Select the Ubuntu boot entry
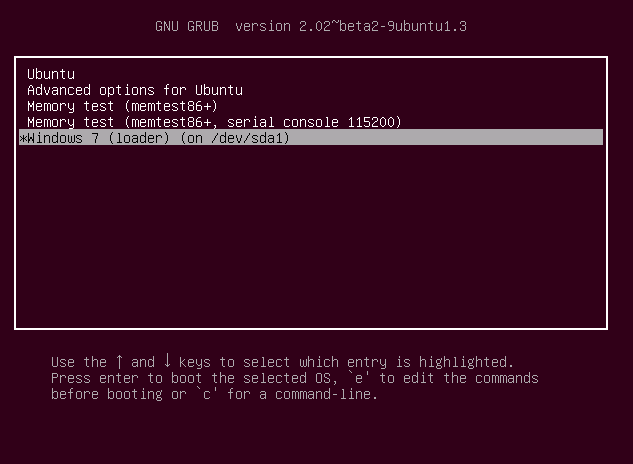The image size is (633, 464). coord(51,74)
